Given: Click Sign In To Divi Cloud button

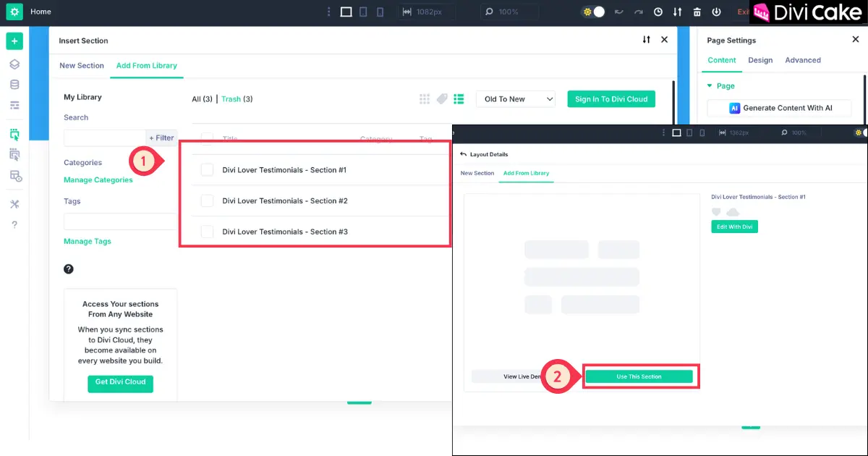Looking at the screenshot, I should click(x=611, y=99).
